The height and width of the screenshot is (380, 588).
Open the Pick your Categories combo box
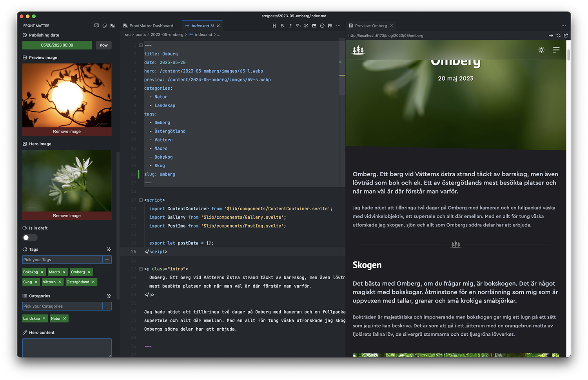click(62, 306)
